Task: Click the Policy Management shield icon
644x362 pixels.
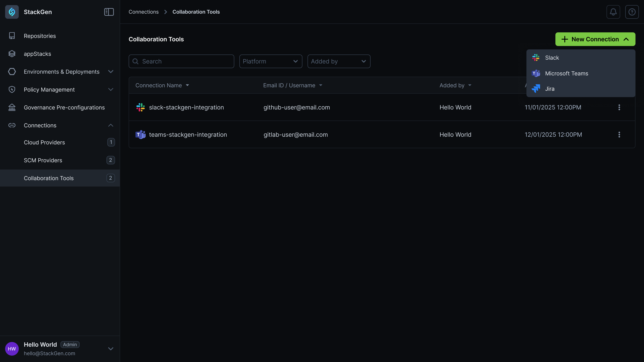Action: pyautogui.click(x=12, y=89)
